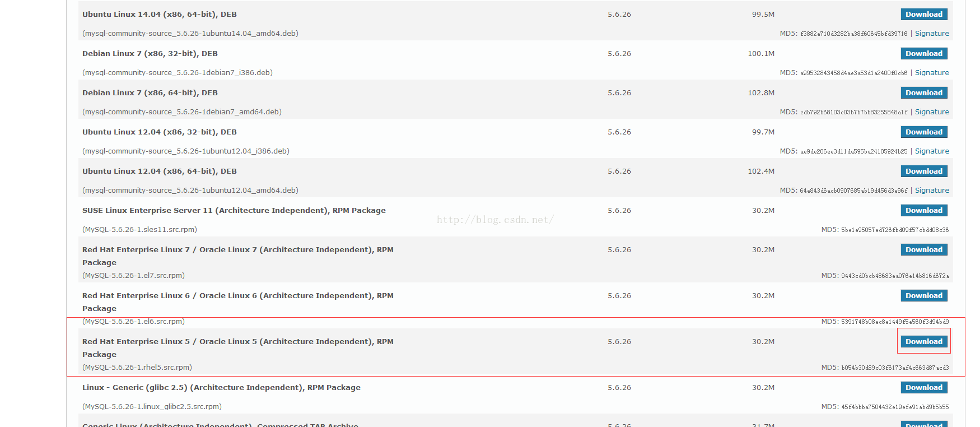Select filename mysql-community-source_5.6.26-1debian7_amd64.deb
980x427 pixels.
tap(182, 112)
